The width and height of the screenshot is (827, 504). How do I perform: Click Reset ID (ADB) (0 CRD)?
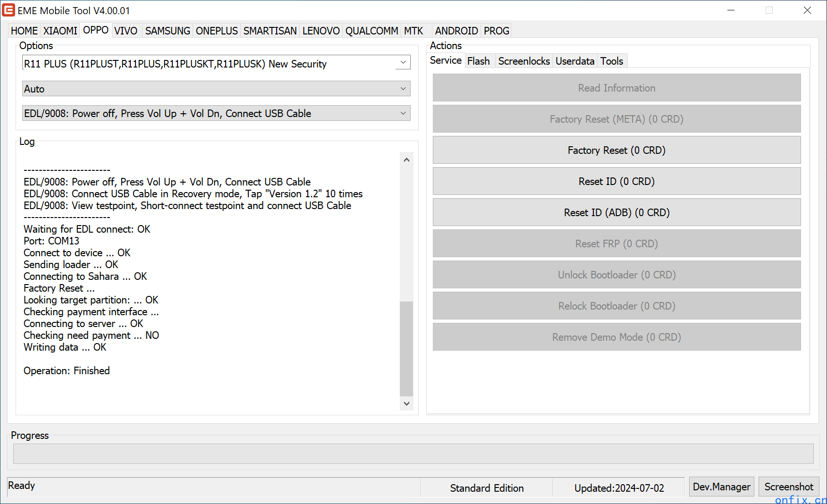[x=616, y=212]
